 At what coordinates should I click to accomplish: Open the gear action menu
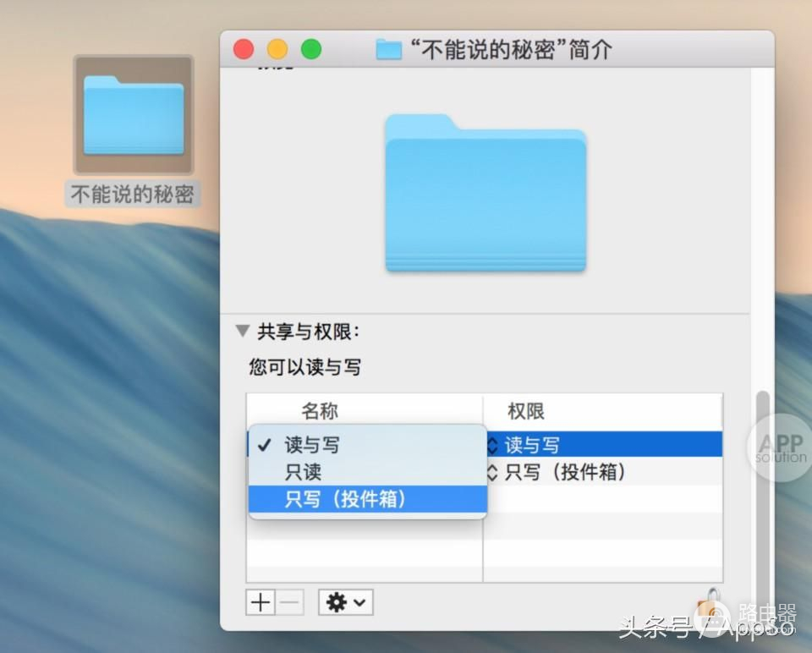click(x=345, y=602)
